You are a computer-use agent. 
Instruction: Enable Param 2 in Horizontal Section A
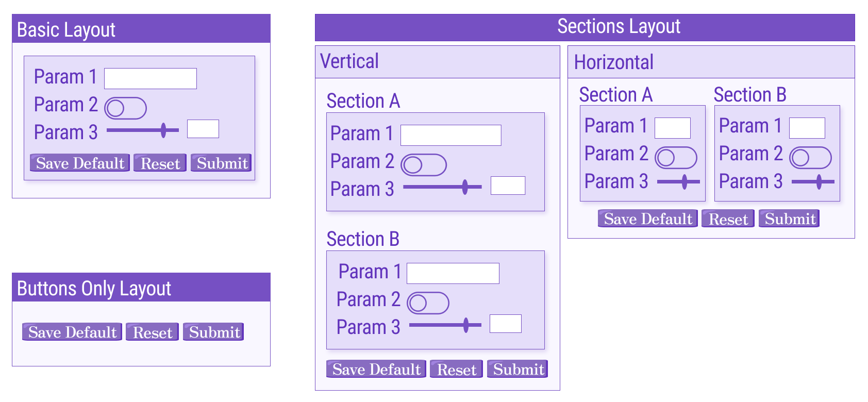(676, 158)
